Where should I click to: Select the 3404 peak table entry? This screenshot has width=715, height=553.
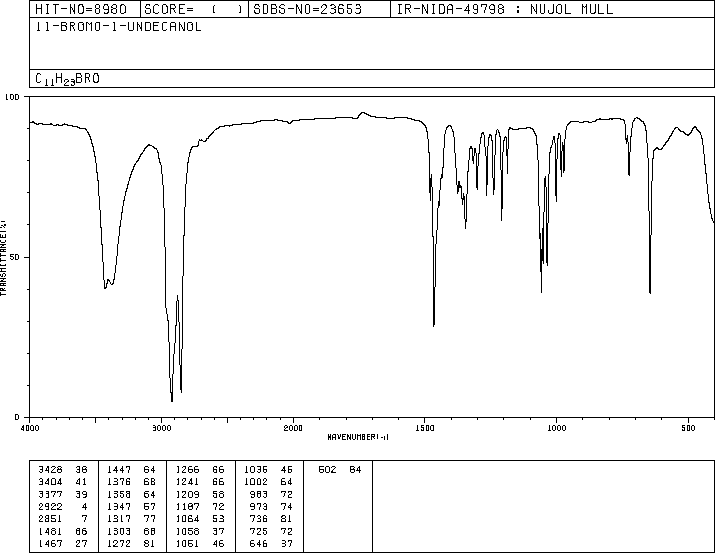tap(63, 482)
